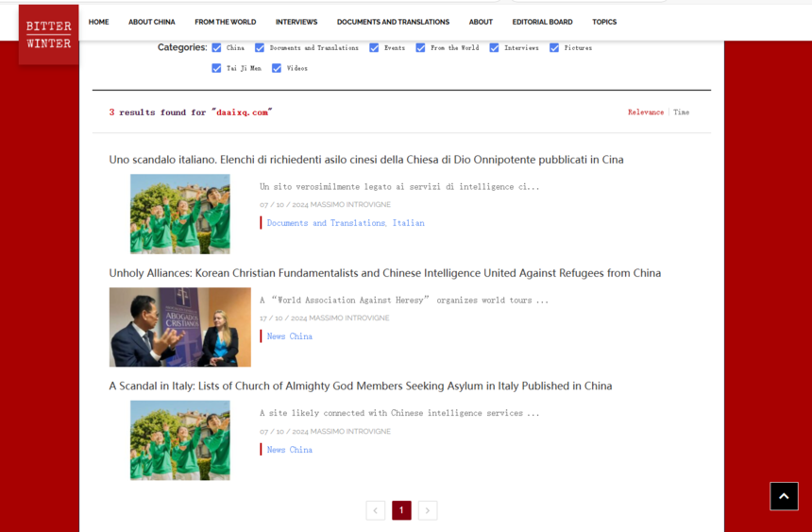Viewport: 812px width, 532px height.
Task: Open About China in navigation
Action: click(152, 22)
